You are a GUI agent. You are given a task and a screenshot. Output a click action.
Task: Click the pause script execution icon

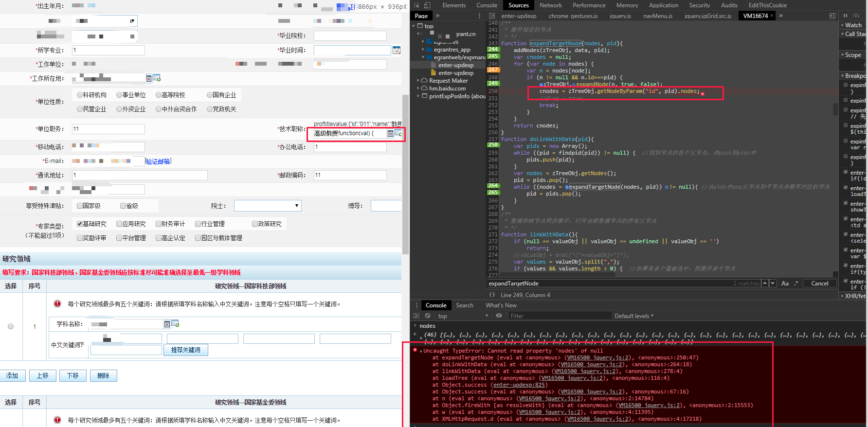845,16
